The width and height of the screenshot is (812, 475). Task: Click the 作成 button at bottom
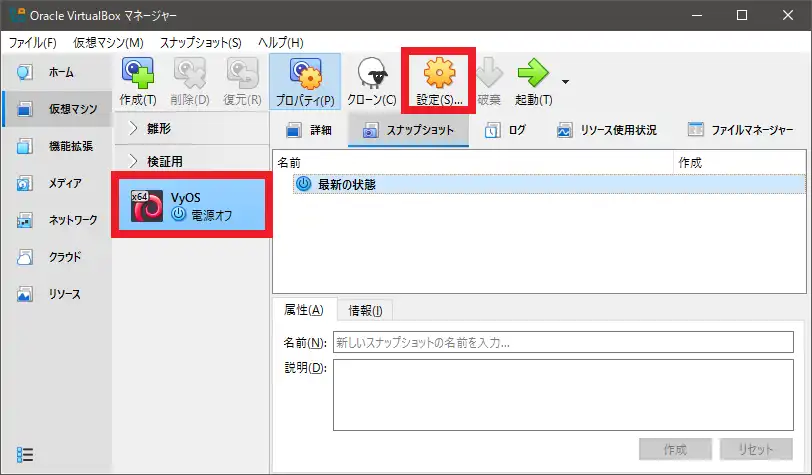pos(675,449)
